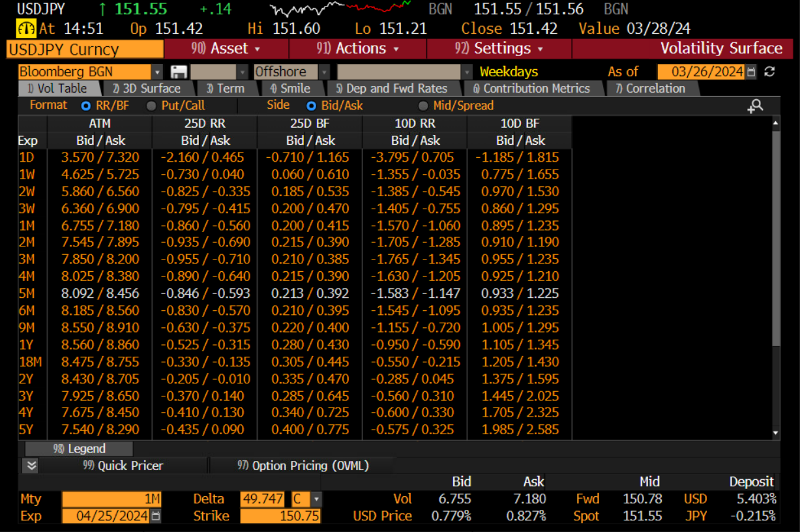800x532 pixels.
Task: Click the Exp date calendar icon
Action: (156, 516)
